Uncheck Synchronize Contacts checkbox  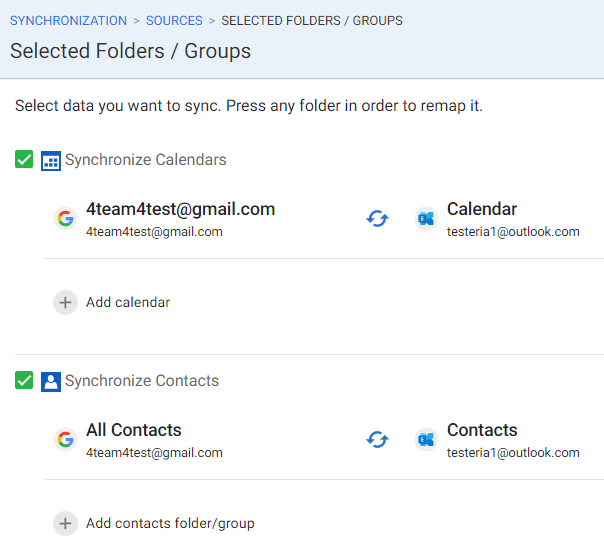point(25,380)
